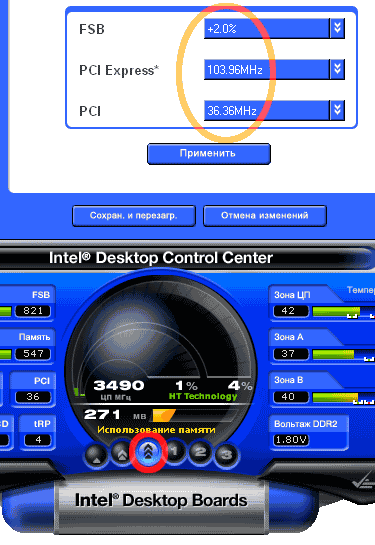
Task: Click the memory usage orange bar indicator
Action: [x=164, y=415]
